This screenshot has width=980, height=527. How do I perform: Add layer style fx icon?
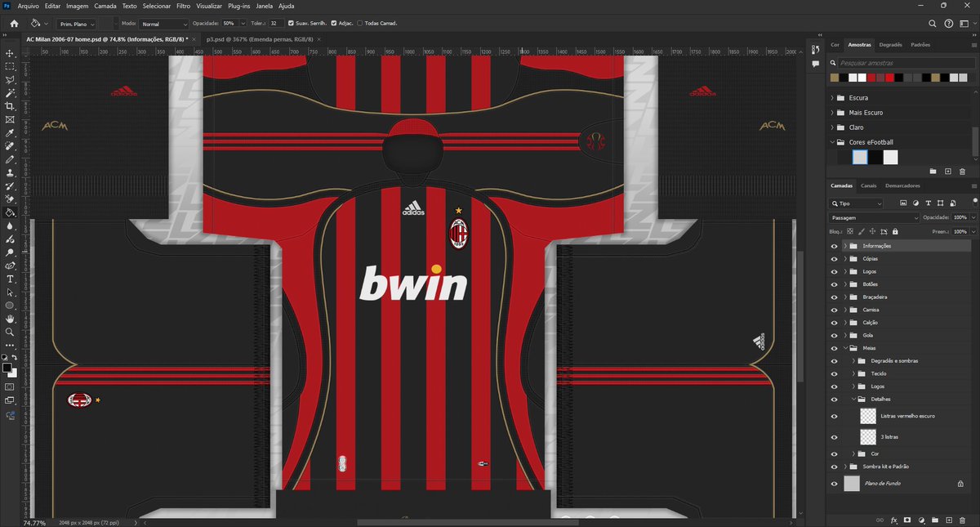pyautogui.click(x=893, y=520)
